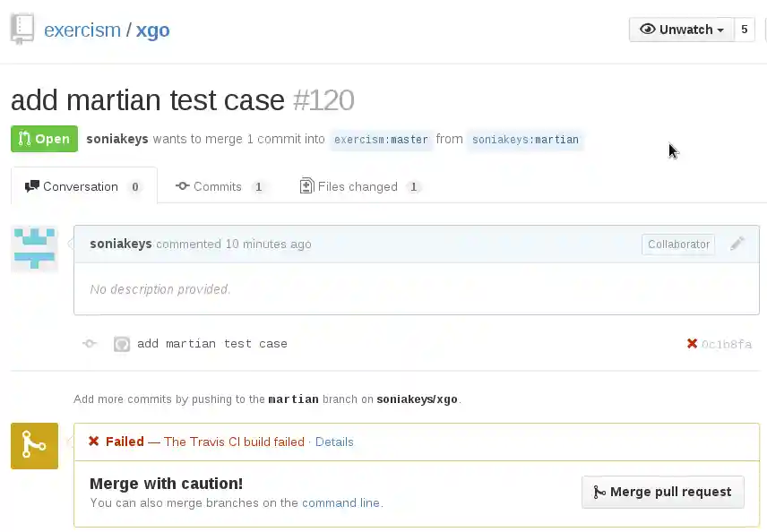This screenshot has width=767, height=532.
Task: Open the exercism owner link
Action: [82, 30]
